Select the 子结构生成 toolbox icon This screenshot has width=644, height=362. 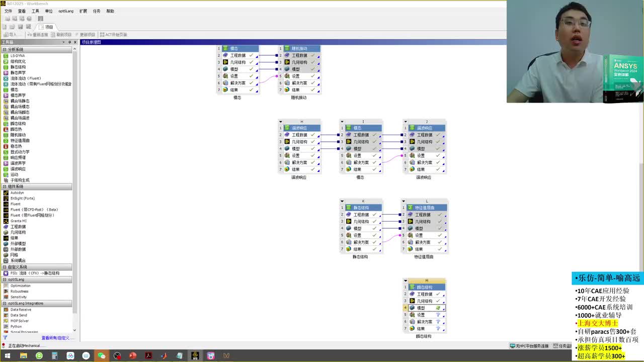(6, 180)
